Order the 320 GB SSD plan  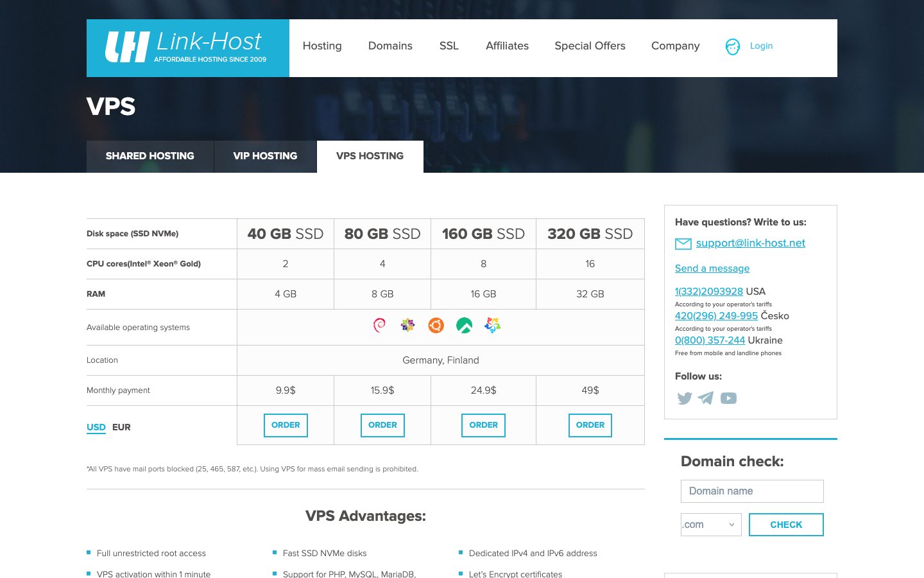pos(590,425)
